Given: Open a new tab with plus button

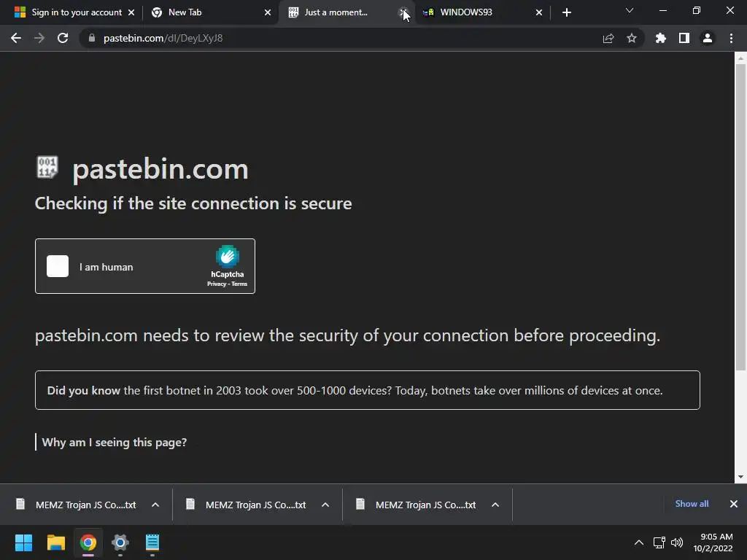Looking at the screenshot, I should pos(566,12).
